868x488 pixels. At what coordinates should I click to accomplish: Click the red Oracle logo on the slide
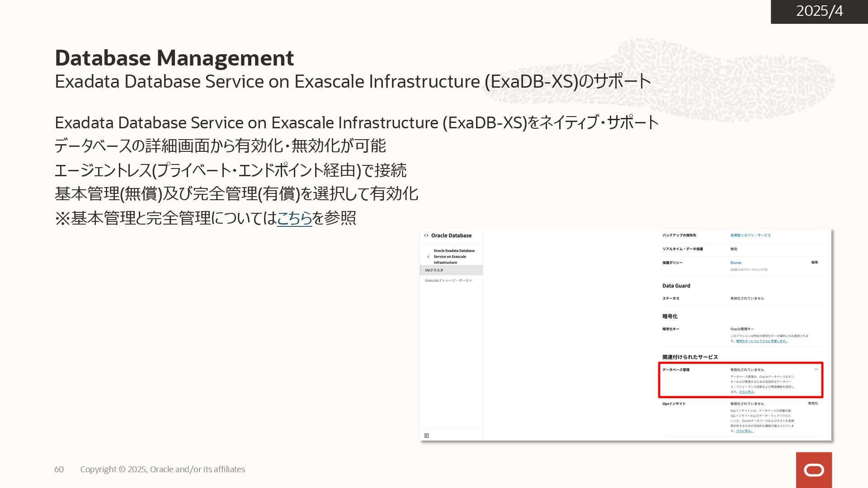pyautogui.click(x=814, y=470)
